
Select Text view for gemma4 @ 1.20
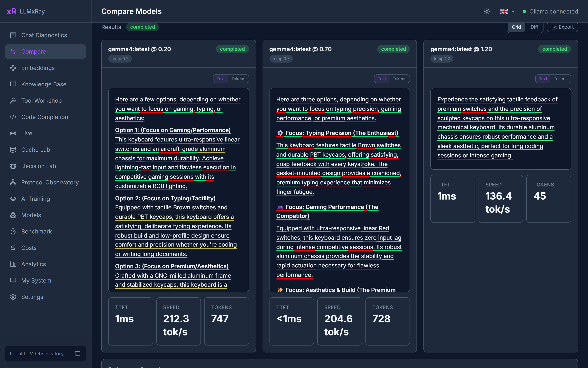(543, 79)
